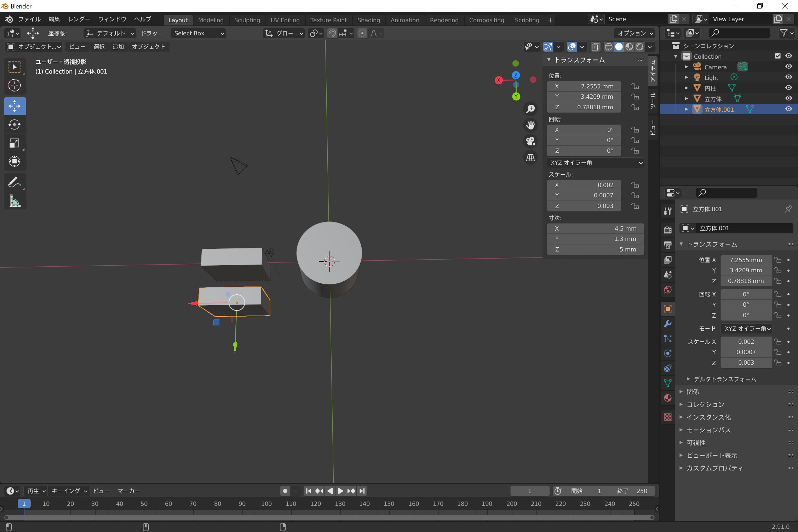Switch to the Sculpting workspace tab
This screenshot has width=798, height=532.
(247, 20)
